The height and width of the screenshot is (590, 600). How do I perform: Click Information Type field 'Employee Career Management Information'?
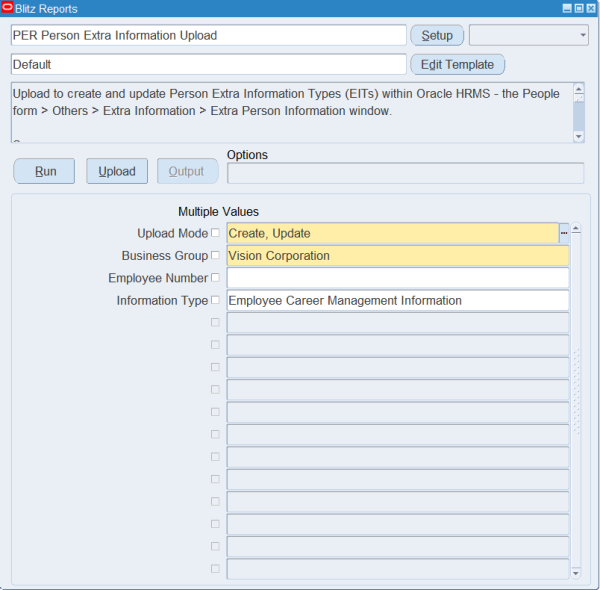pos(398,300)
